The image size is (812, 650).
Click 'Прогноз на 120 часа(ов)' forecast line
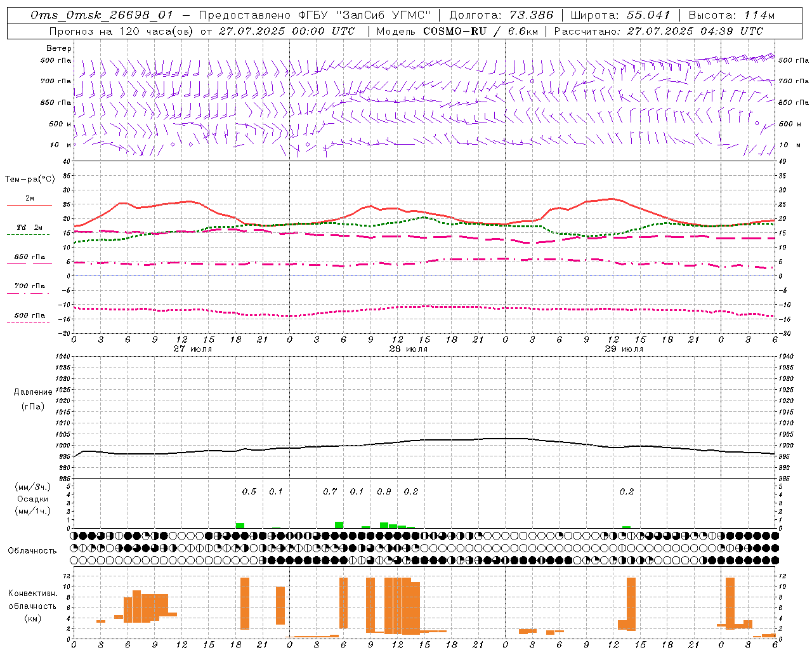[121, 31]
